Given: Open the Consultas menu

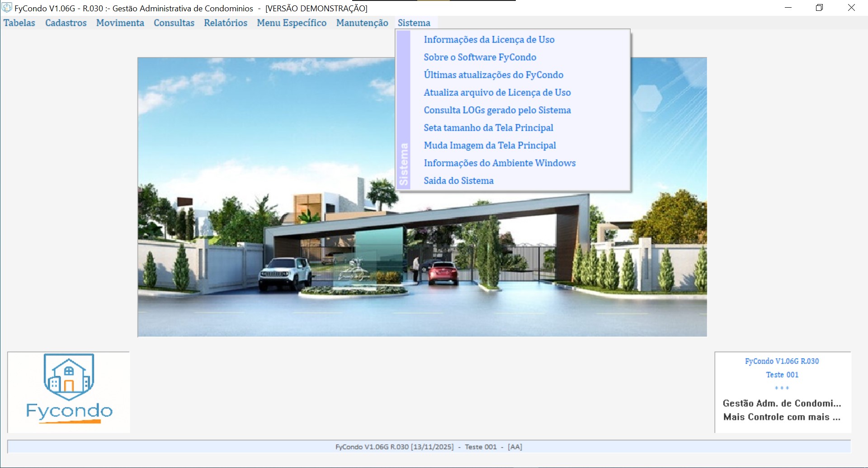Looking at the screenshot, I should [x=174, y=23].
